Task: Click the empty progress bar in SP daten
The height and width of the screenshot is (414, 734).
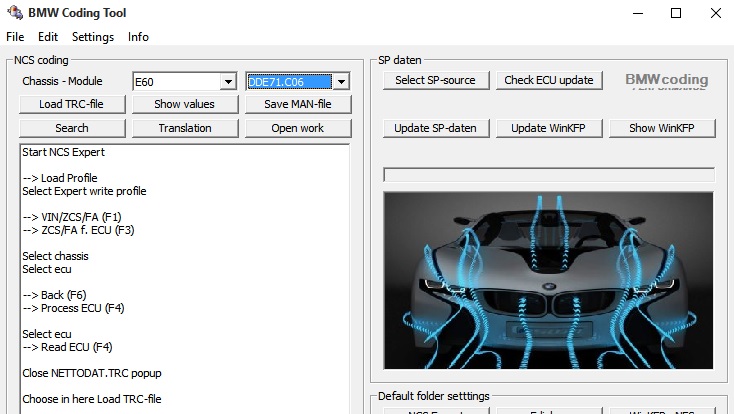Action: coord(549,175)
